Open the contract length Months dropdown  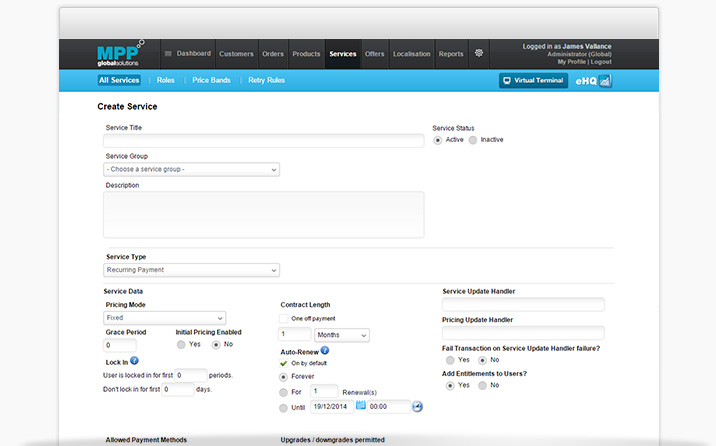click(x=342, y=335)
